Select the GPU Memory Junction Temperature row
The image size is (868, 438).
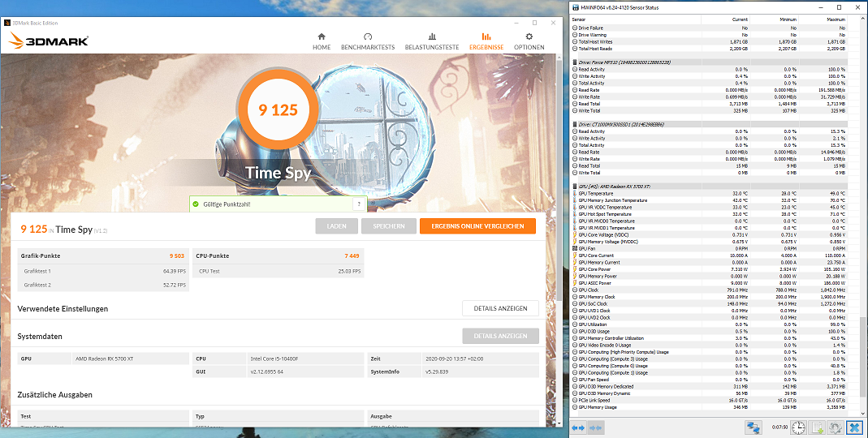[x=709, y=201]
